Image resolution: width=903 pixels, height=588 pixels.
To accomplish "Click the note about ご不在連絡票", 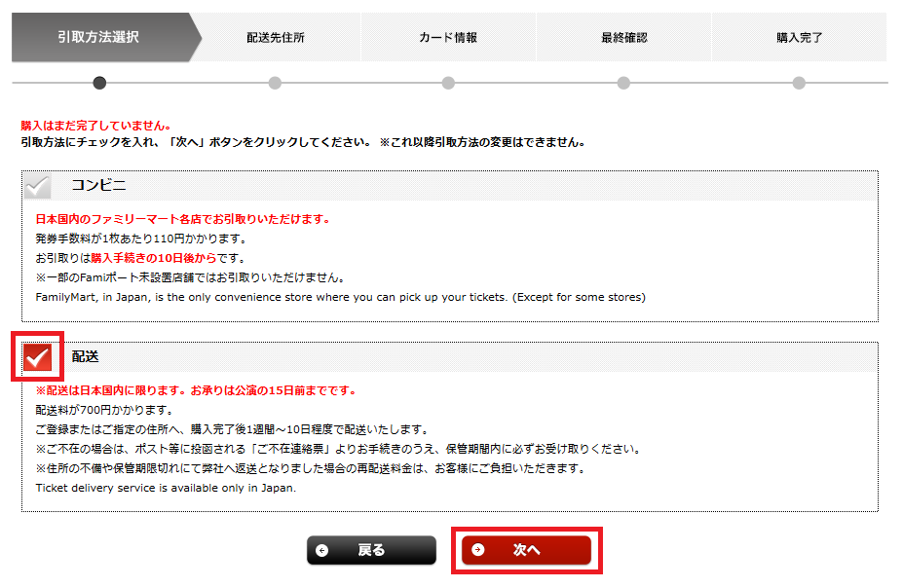I will tap(339, 450).
